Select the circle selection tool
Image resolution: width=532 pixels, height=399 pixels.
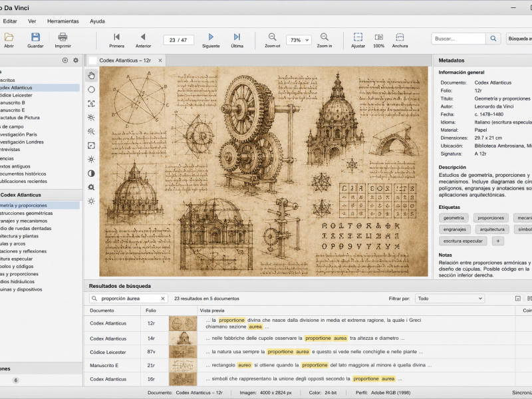91,90
